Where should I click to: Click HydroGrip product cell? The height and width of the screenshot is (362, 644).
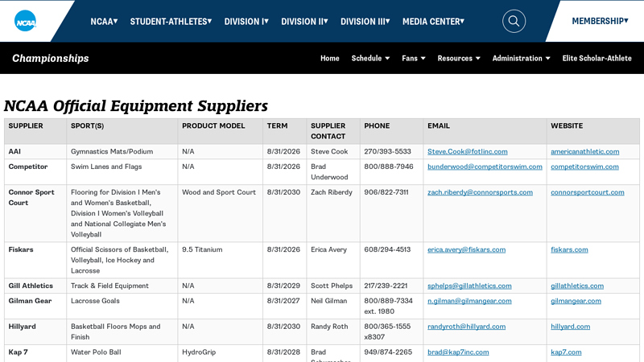(x=220, y=353)
